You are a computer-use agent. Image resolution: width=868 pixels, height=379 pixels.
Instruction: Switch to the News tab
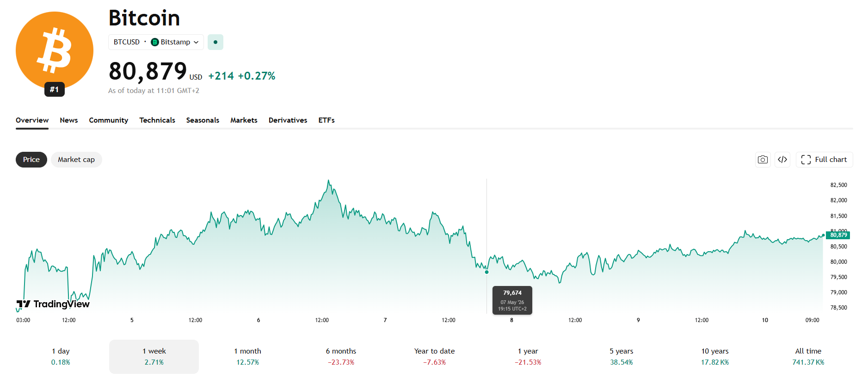coord(69,120)
